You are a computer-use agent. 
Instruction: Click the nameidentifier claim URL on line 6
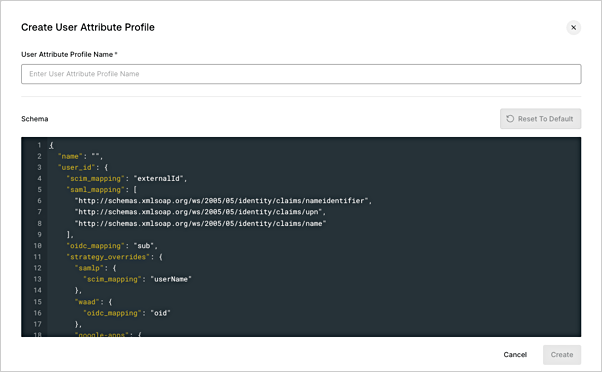(x=221, y=201)
